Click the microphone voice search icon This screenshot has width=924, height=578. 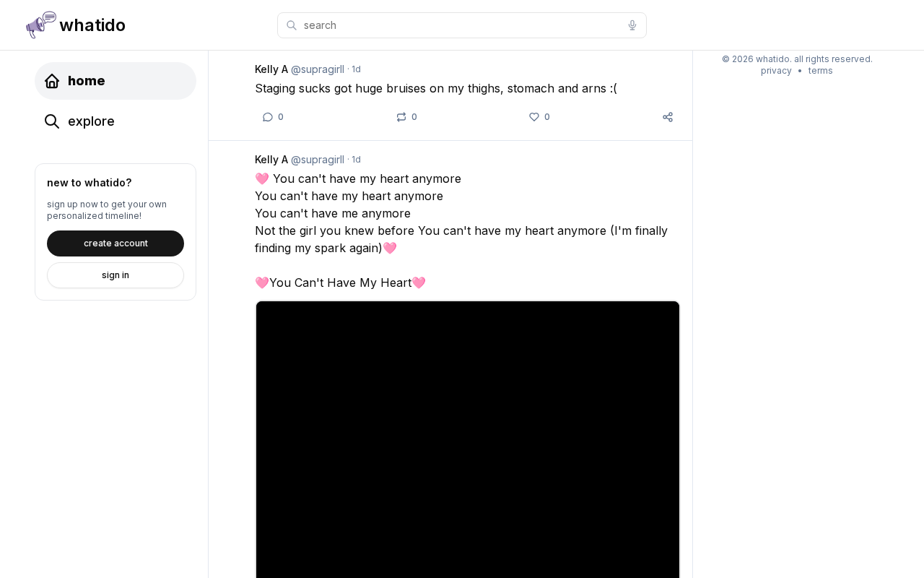tap(632, 25)
